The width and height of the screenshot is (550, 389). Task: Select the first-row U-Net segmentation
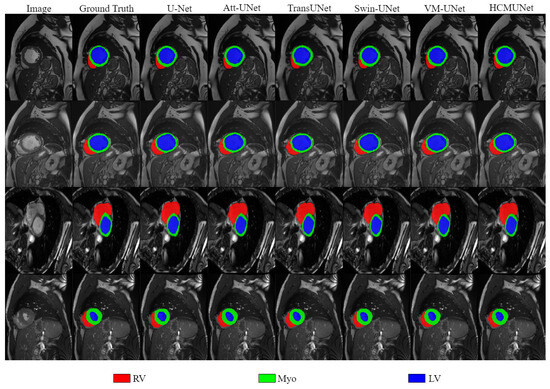tap(174, 58)
